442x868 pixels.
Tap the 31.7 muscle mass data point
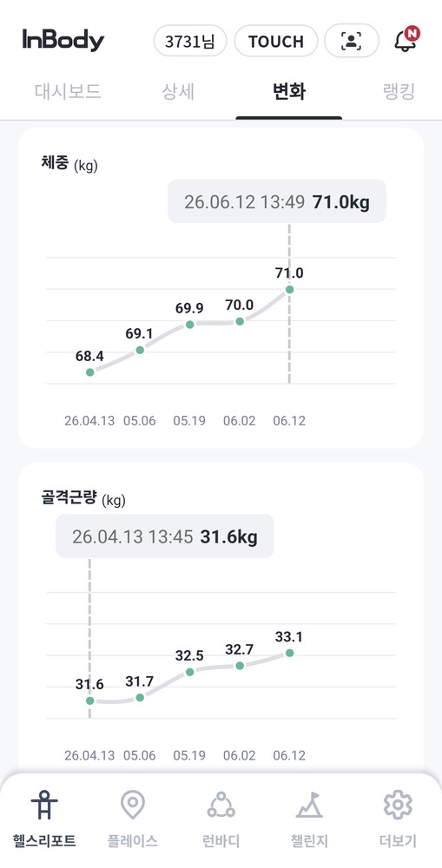pyautogui.click(x=140, y=698)
